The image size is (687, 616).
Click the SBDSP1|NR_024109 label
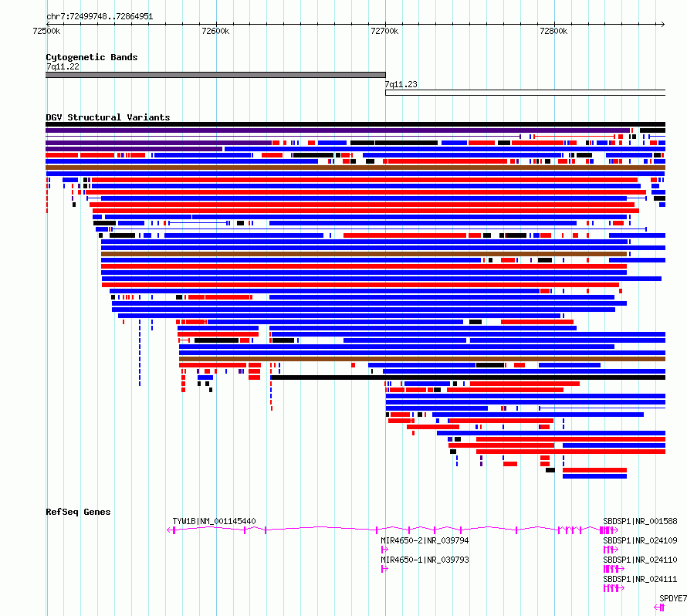(x=640, y=540)
